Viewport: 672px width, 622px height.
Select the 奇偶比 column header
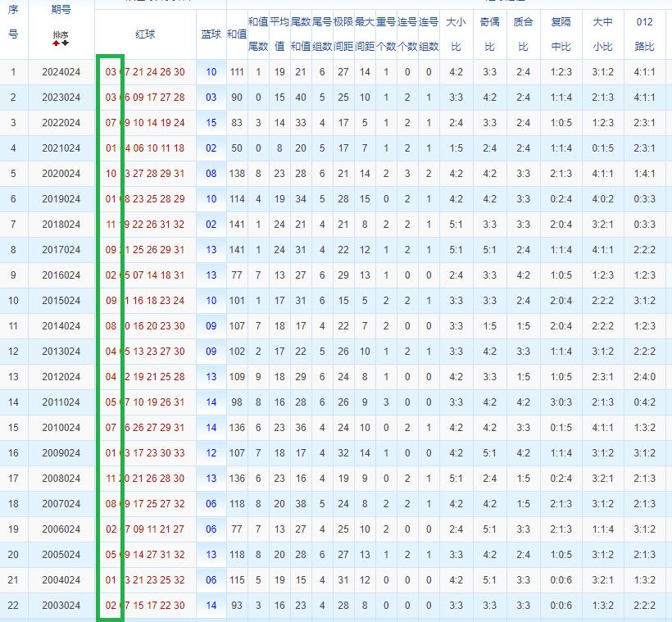click(490, 34)
